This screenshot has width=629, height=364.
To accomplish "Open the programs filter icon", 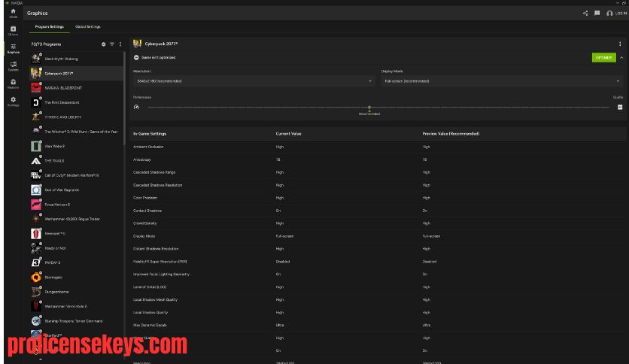I will (x=112, y=44).
